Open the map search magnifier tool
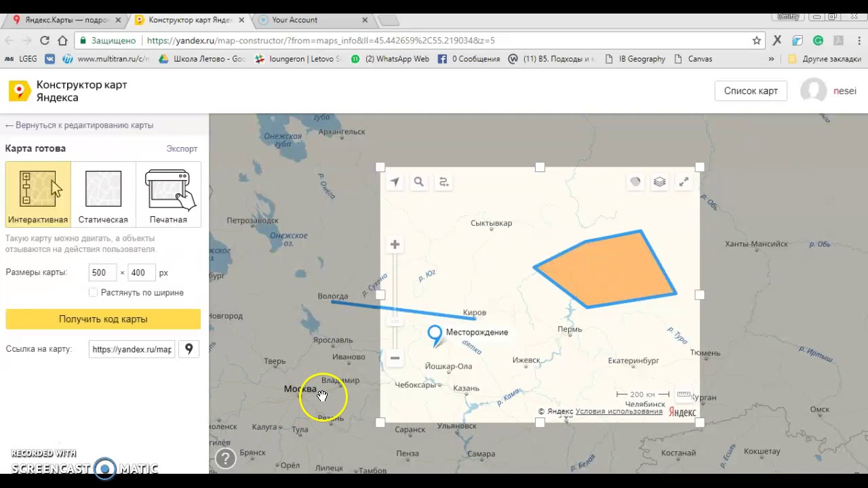 coord(419,182)
